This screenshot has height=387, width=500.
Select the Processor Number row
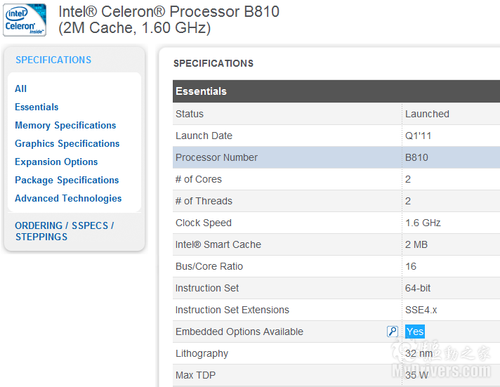[x=336, y=157]
